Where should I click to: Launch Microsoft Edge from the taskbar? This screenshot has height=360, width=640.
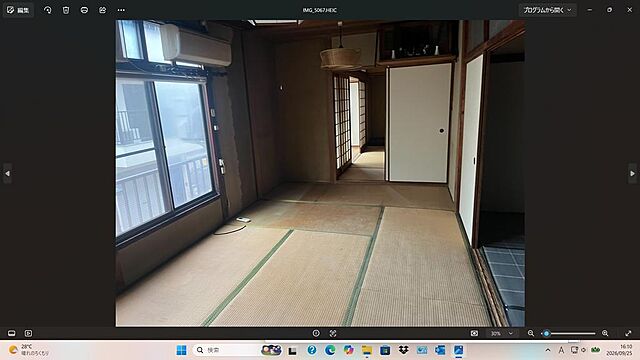(x=330, y=350)
